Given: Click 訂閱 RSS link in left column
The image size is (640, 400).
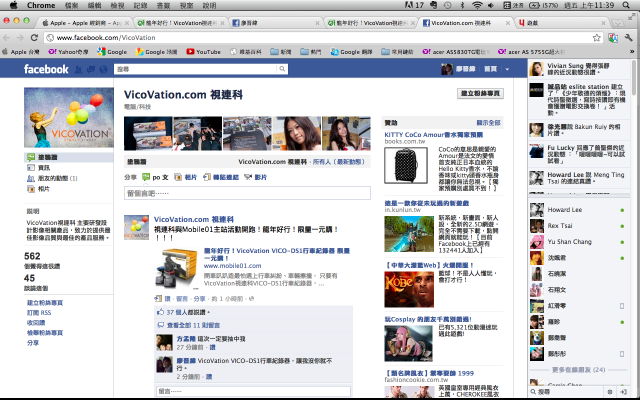Looking at the screenshot, I should 39,313.
